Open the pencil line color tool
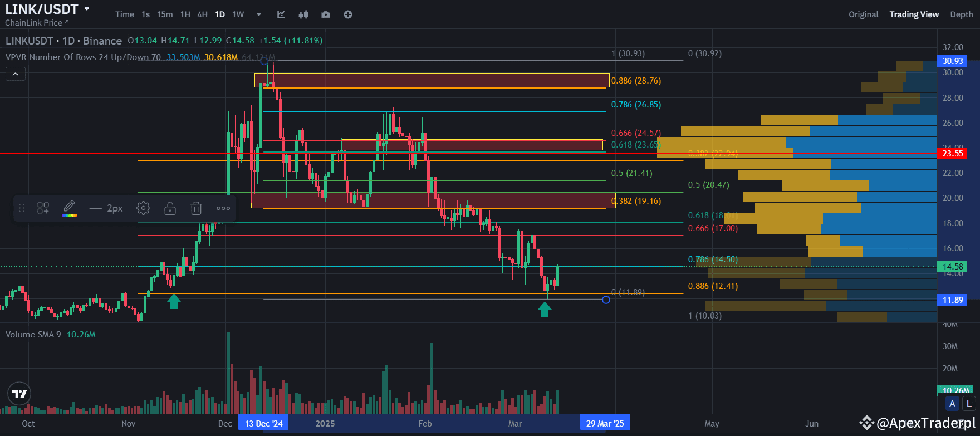This screenshot has width=980, height=436. [69, 208]
